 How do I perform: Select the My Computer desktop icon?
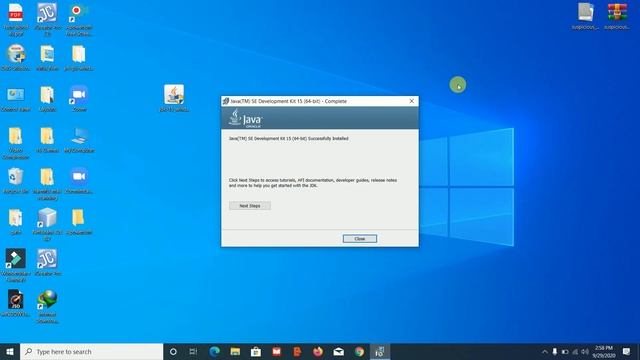click(x=79, y=140)
